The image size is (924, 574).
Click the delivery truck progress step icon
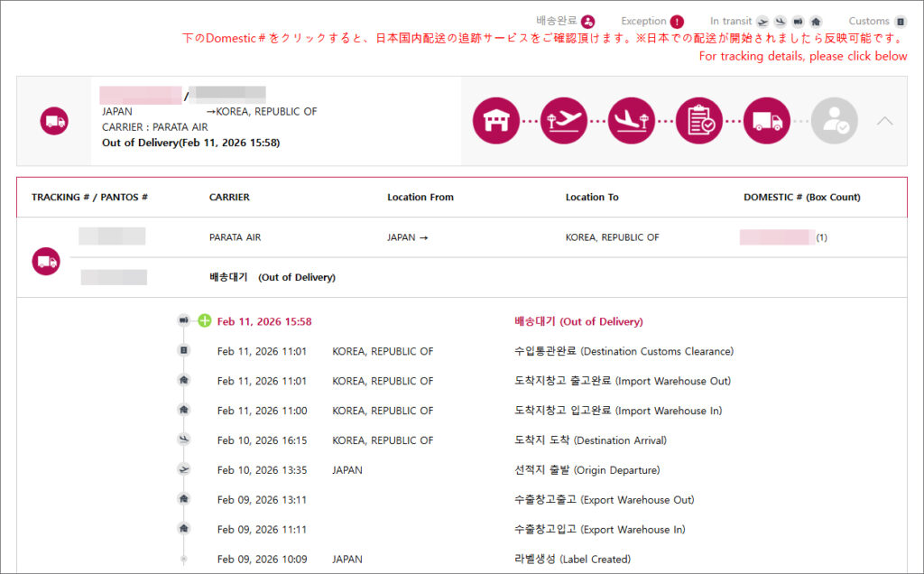point(767,121)
